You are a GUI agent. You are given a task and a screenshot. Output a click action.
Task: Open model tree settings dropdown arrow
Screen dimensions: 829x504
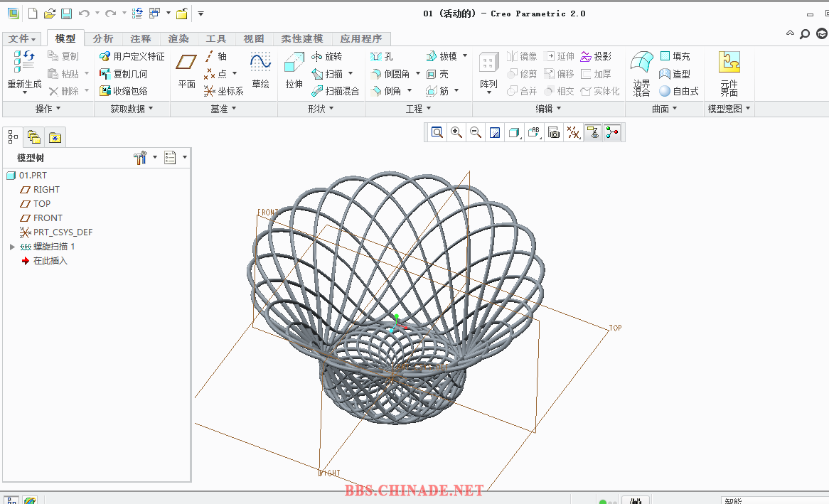[156, 158]
